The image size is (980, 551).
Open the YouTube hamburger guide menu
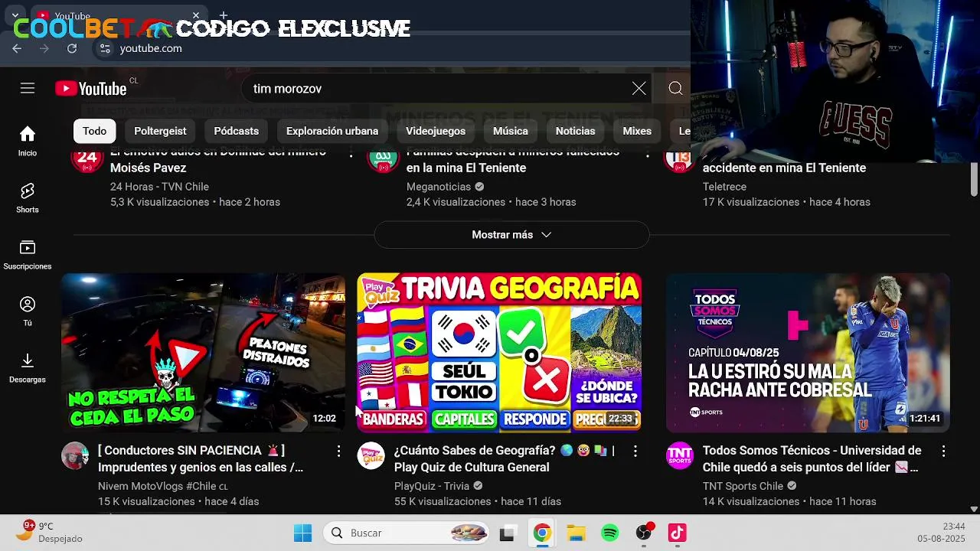pos(28,88)
